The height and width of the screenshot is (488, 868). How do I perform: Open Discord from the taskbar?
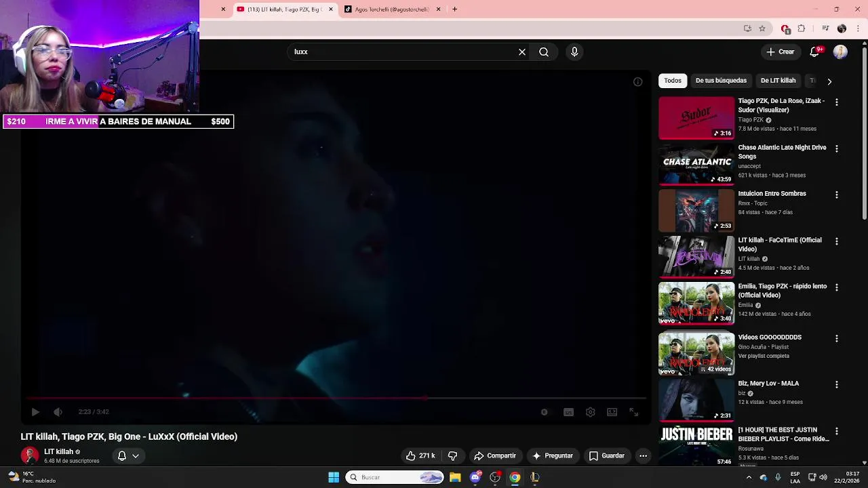tap(475, 477)
